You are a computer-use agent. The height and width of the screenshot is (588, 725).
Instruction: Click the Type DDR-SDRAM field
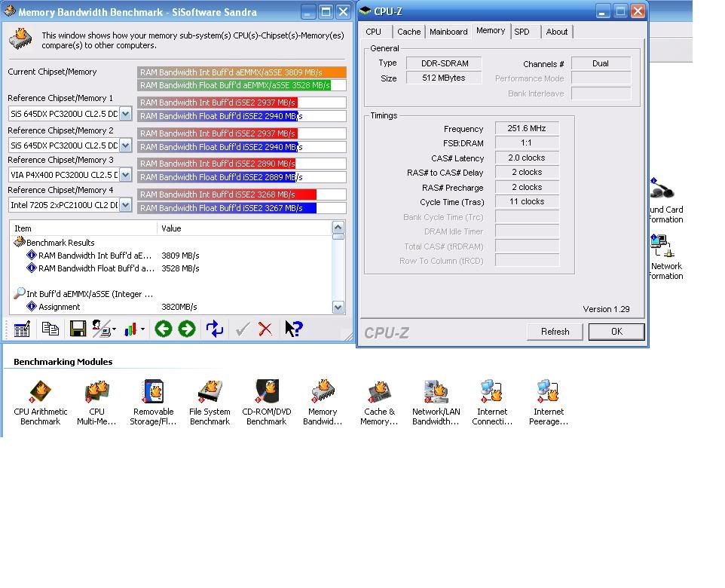pyautogui.click(x=445, y=63)
